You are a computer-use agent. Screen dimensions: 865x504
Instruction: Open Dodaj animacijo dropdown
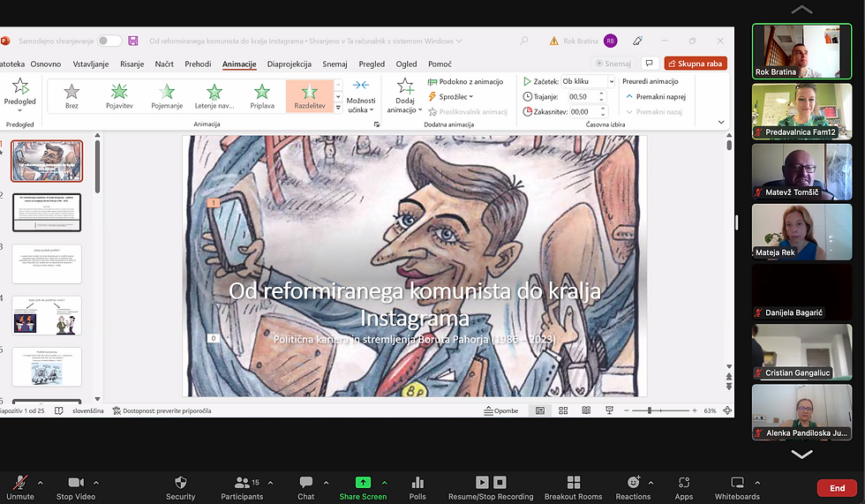pyautogui.click(x=404, y=96)
